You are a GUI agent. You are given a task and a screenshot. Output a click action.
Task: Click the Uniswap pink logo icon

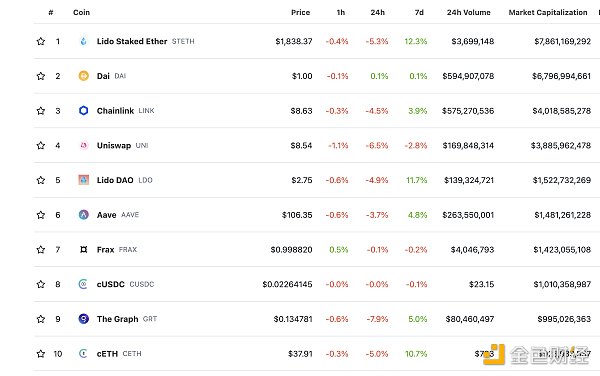pyautogui.click(x=83, y=145)
